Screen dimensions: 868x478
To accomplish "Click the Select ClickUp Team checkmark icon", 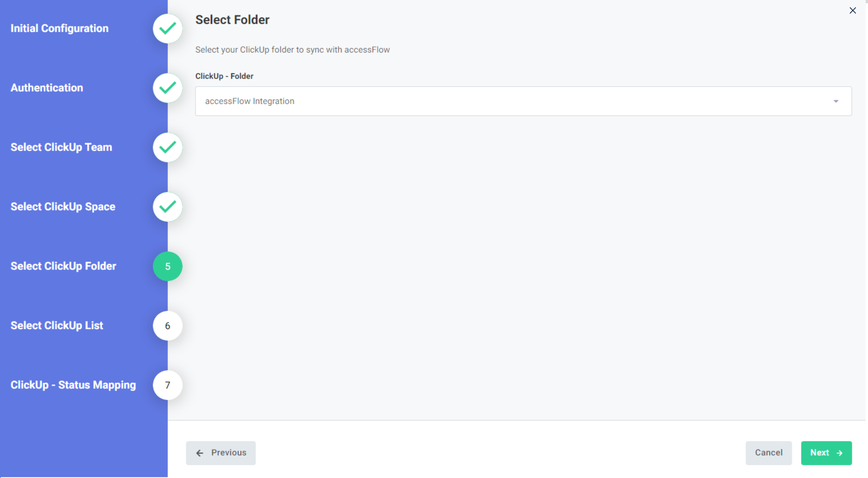I will click(x=167, y=147).
